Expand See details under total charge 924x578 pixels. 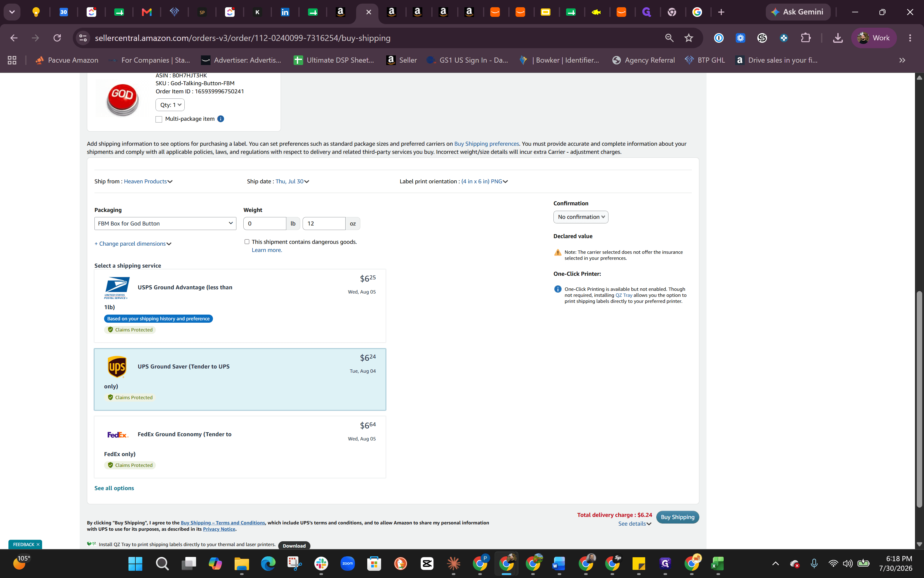635,524
